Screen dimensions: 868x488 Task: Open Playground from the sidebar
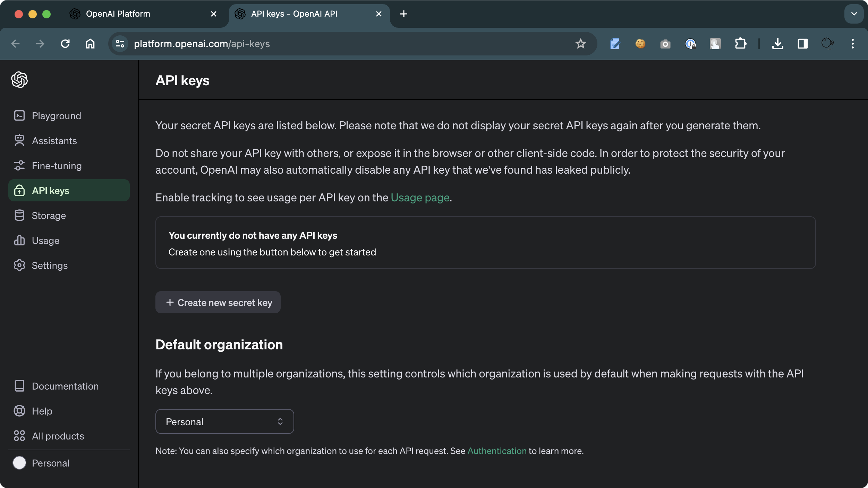pos(56,116)
